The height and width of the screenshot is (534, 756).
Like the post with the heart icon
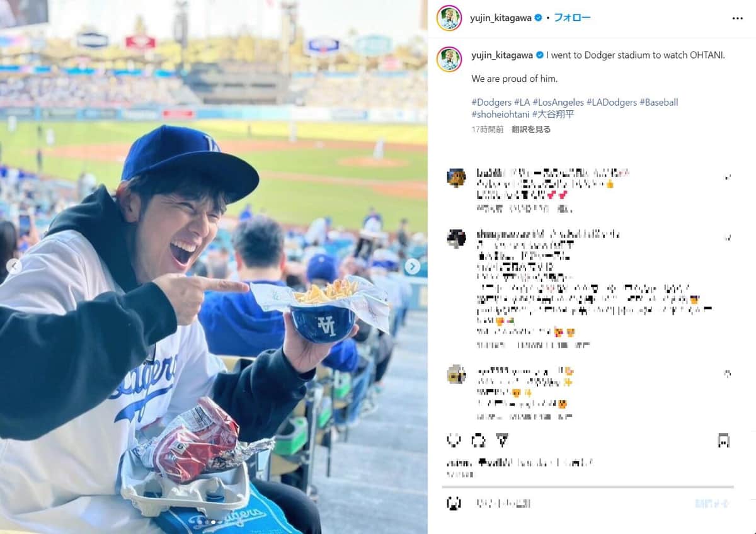pyautogui.click(x=454, y=440)
